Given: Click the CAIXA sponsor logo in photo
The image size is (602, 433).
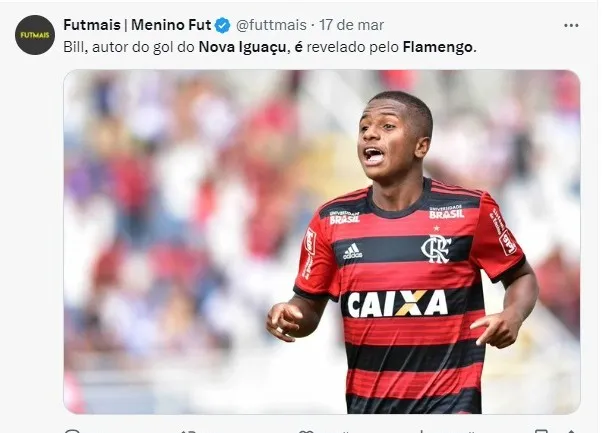Looking at the screenshot, I should point(397,303).
